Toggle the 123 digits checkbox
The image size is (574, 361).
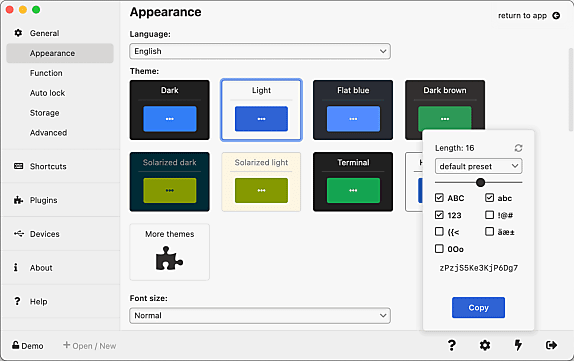[439, 215]
